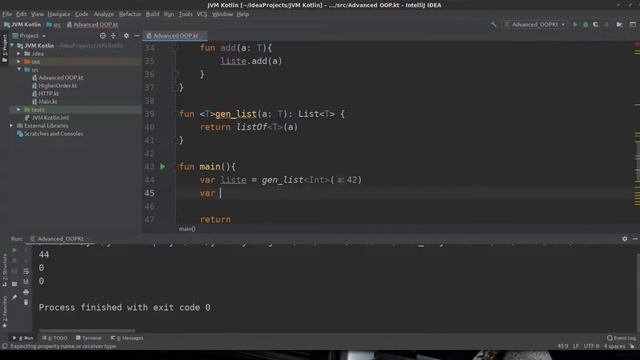Click the console horizontal scrollbar
The image size is (640, 360).
click(x=87, y=330)
